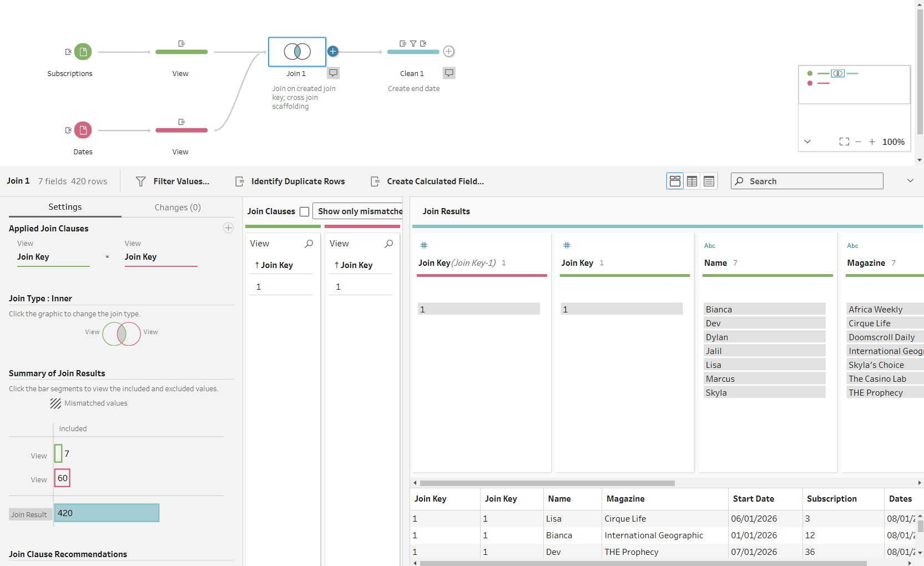
Task: Toggle Show only mismatched values checkbox
Action: point(304,211)
